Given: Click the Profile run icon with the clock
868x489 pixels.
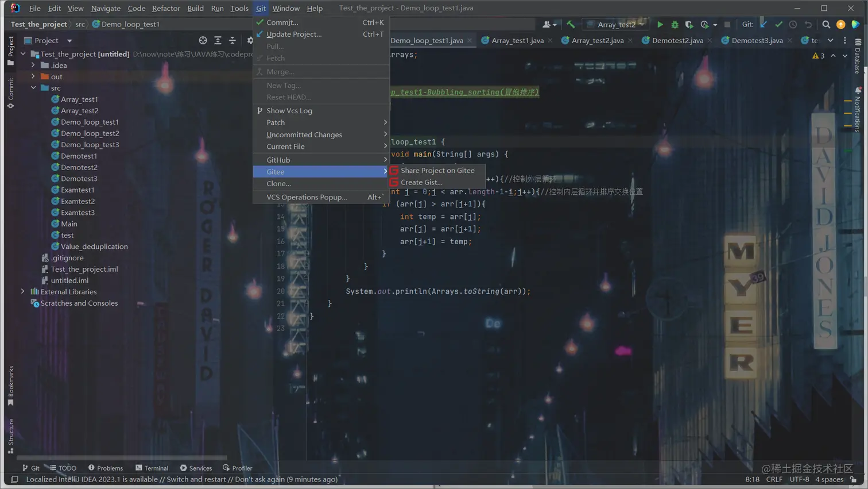Looking at the screenshot, I should pyautogui.click(x=704, y=25).
